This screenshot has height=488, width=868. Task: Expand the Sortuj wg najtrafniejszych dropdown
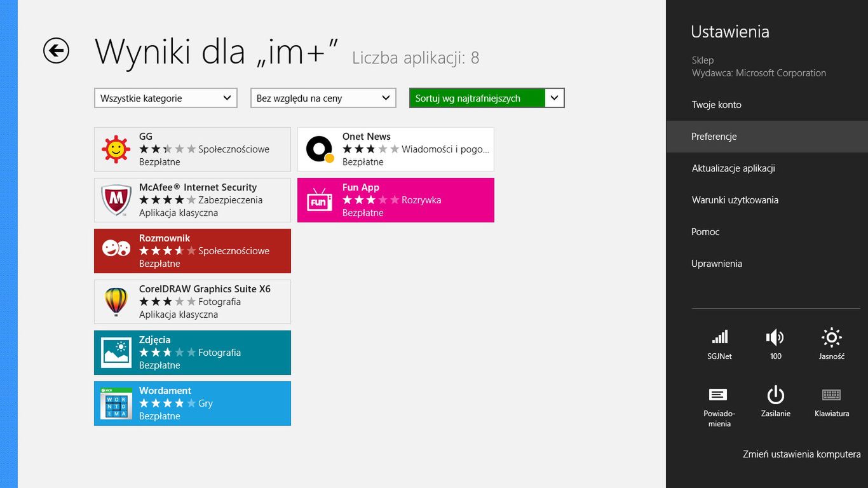coord(487,98)
